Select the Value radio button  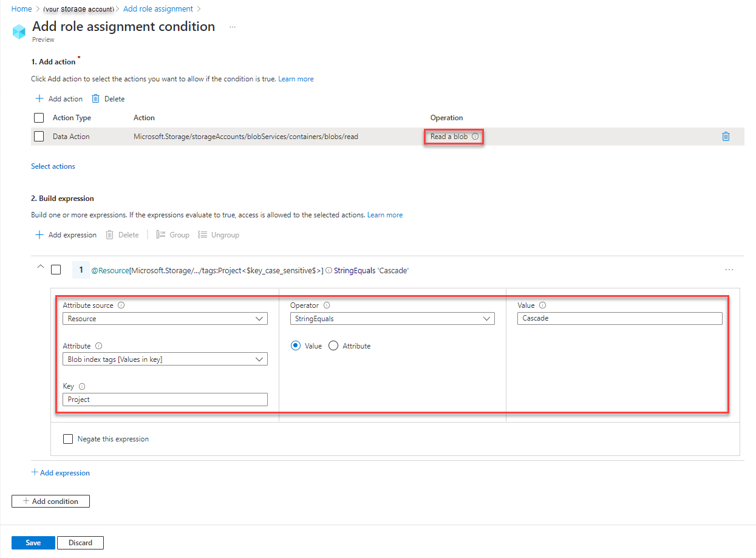click(296, 345)
